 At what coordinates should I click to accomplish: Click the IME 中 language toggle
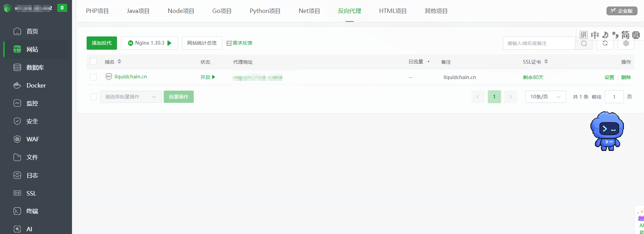595,35
